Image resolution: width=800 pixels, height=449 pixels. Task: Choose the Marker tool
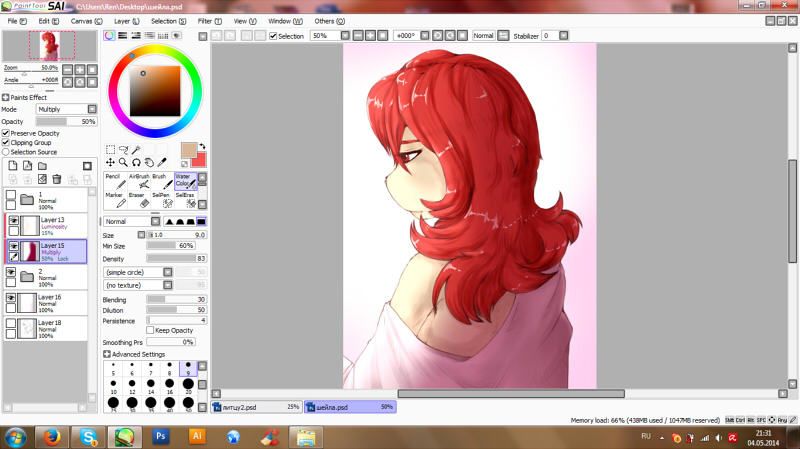(x=115, y=200)
